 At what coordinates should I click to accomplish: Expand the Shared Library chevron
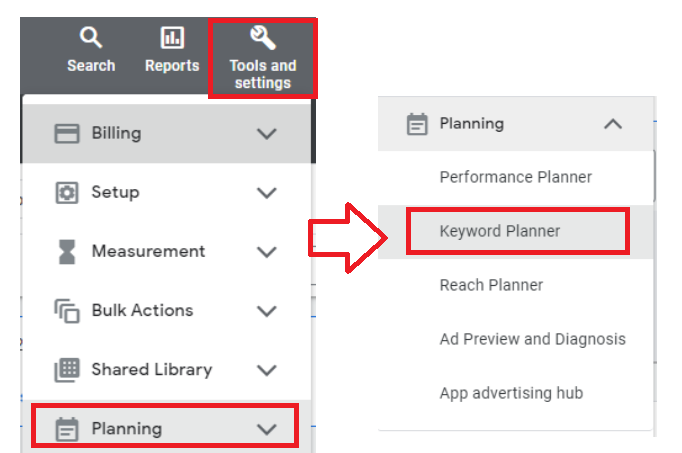pos(267,370)
